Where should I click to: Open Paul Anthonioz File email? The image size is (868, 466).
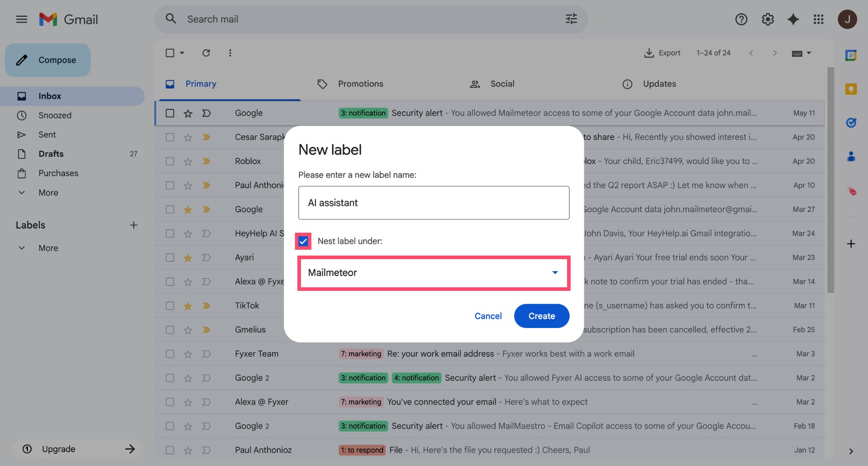point(489,450)
